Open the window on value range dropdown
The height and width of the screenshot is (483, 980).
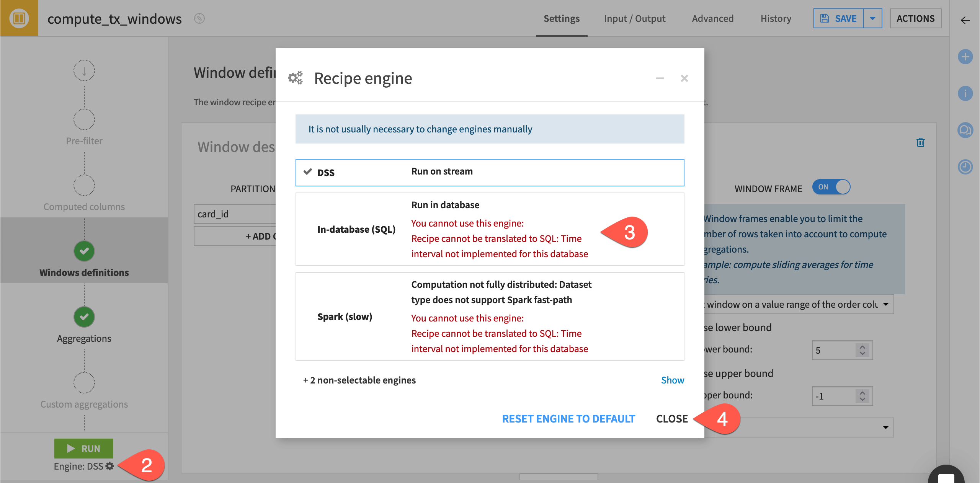[799, 304]
